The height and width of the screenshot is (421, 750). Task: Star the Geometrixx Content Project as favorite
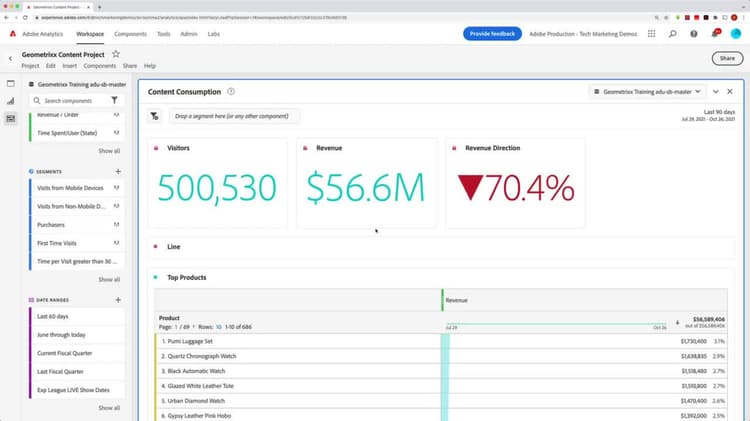(116, 54)
